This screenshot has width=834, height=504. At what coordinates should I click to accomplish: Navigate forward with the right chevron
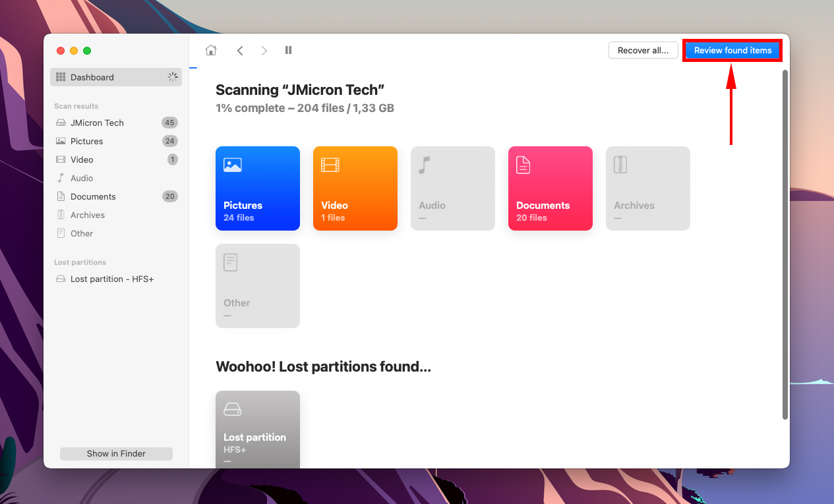click(264, 50)
